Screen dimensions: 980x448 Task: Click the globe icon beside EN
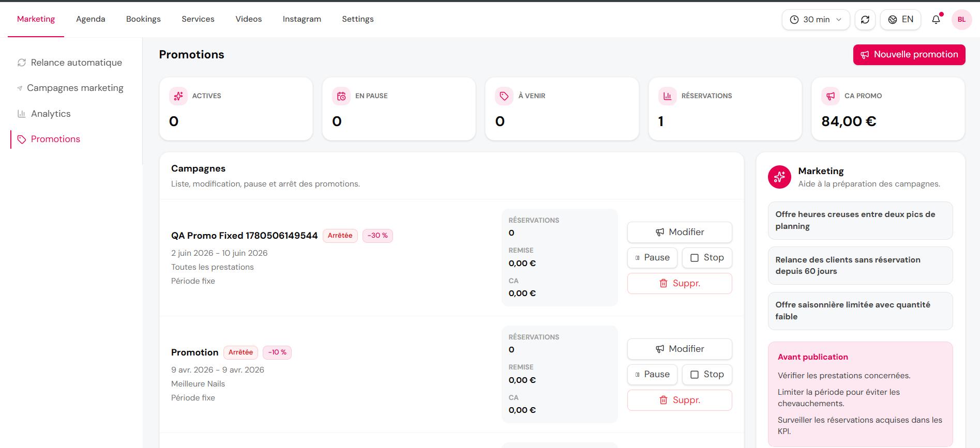pos(893,20)
